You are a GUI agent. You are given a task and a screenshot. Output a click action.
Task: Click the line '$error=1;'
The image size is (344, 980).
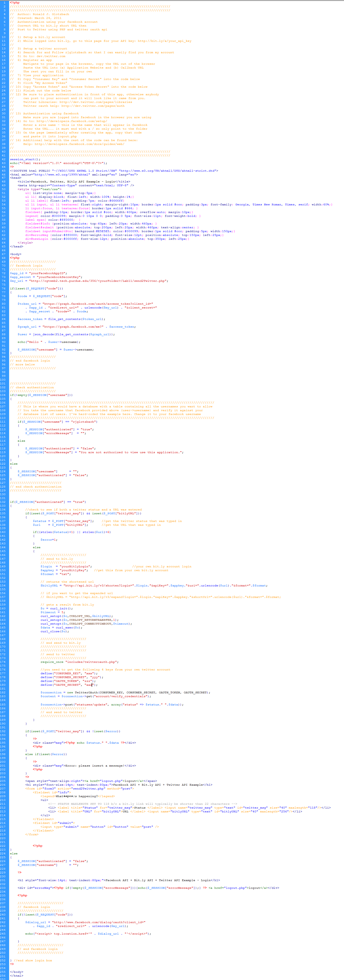(49, 540)
